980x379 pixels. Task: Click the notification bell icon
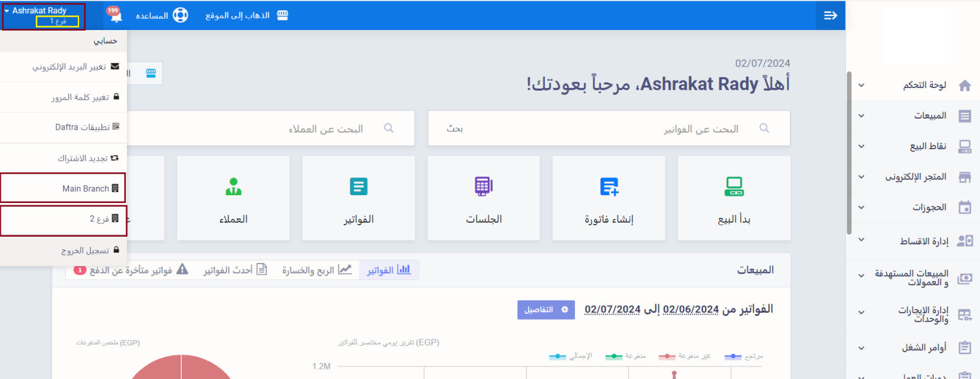pos(116,17)
